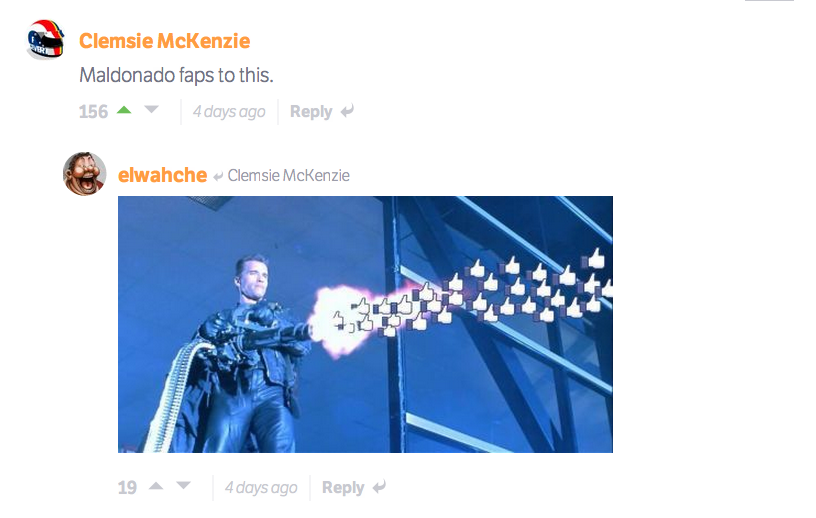
Task: Open '4 days ago' timestamp on Clemsie's comment
Action: pos(229,111)
